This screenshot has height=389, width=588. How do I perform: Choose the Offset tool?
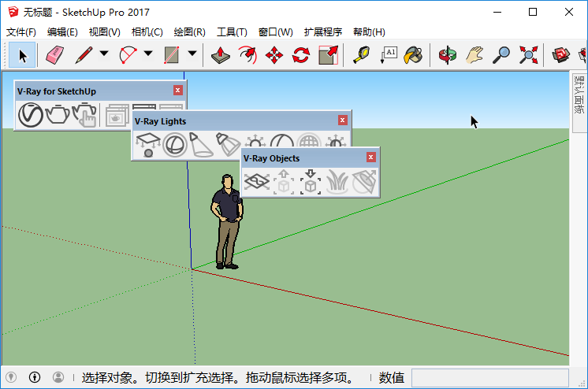coord(247,55)
